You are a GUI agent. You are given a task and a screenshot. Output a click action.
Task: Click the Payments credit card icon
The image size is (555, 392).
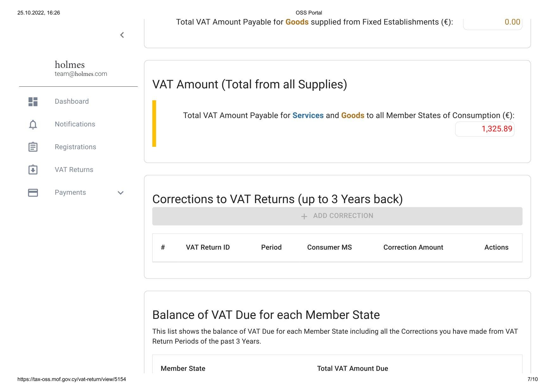[33, 193]
